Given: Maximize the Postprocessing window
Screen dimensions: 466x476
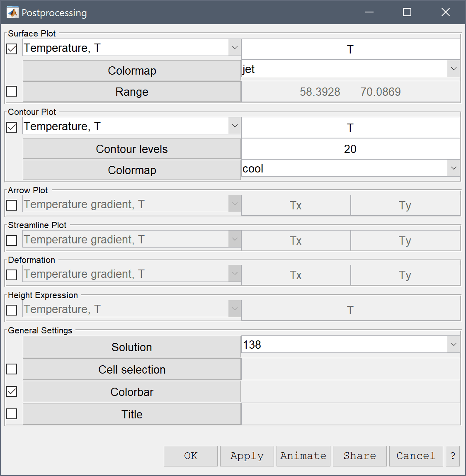Looking at the screenshot, I should click(407, 12).
